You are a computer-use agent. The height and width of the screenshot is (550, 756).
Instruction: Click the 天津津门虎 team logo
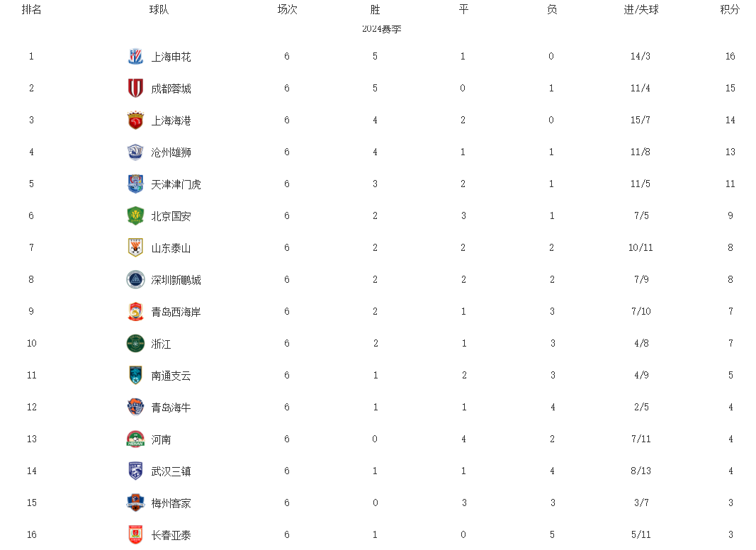135,184
